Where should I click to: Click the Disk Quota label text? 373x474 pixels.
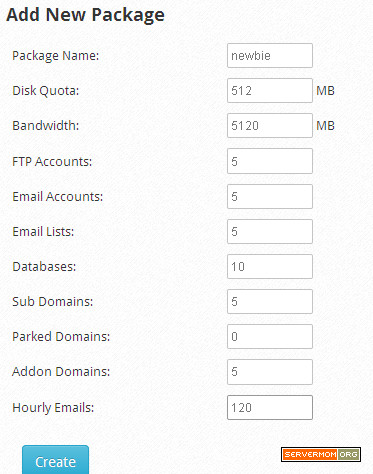tap(46, 91)
